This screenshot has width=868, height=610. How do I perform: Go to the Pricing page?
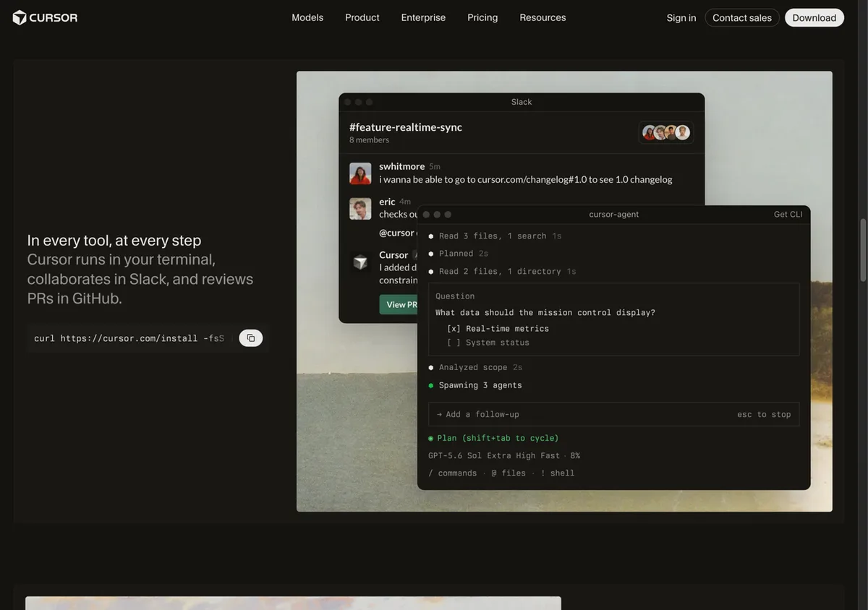coord(482,17)
